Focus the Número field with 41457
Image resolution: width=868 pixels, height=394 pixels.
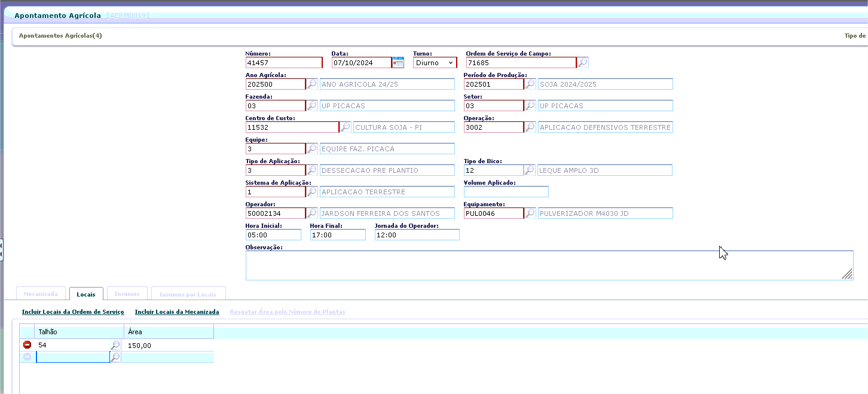[284, 62]
